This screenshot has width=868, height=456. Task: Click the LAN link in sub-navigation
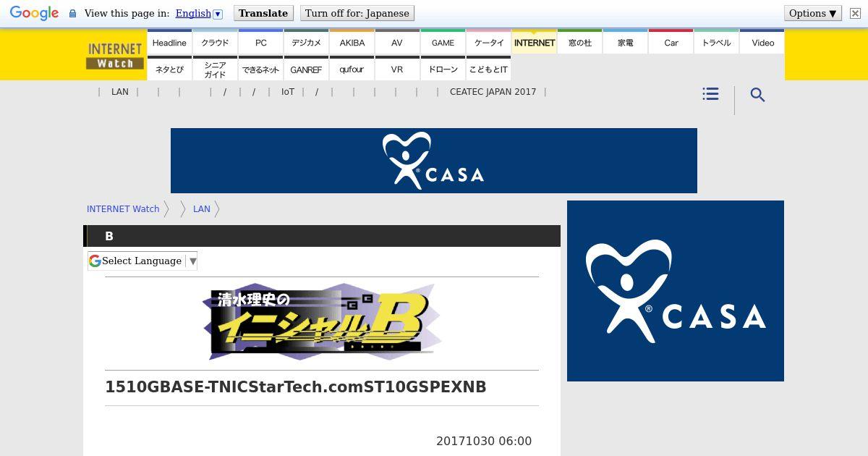click(120, 92)
